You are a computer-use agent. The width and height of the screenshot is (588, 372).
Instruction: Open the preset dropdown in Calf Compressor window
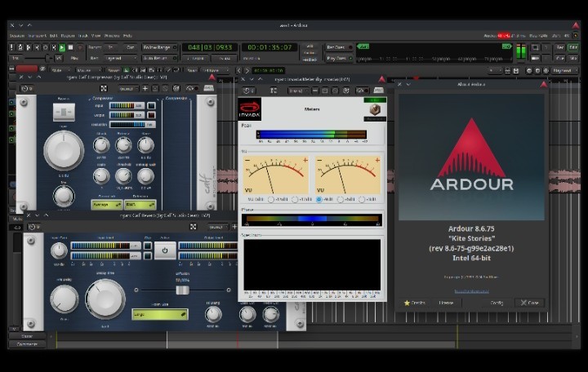tap(128, 89)
